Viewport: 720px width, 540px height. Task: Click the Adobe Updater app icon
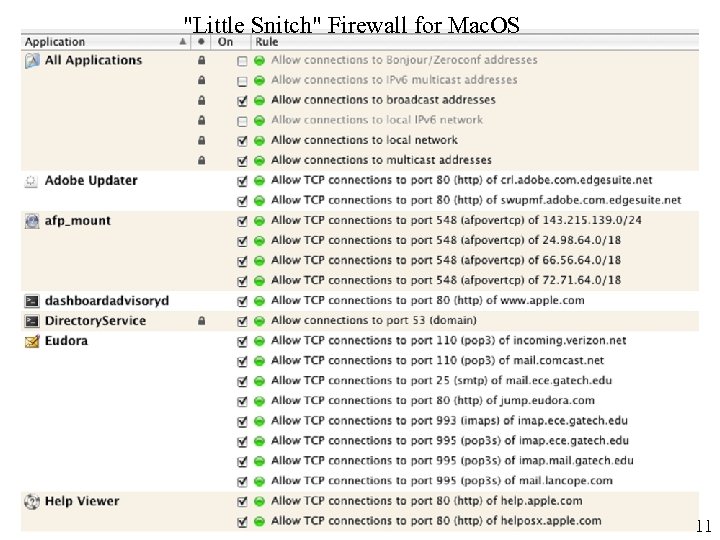coord(31,181)
